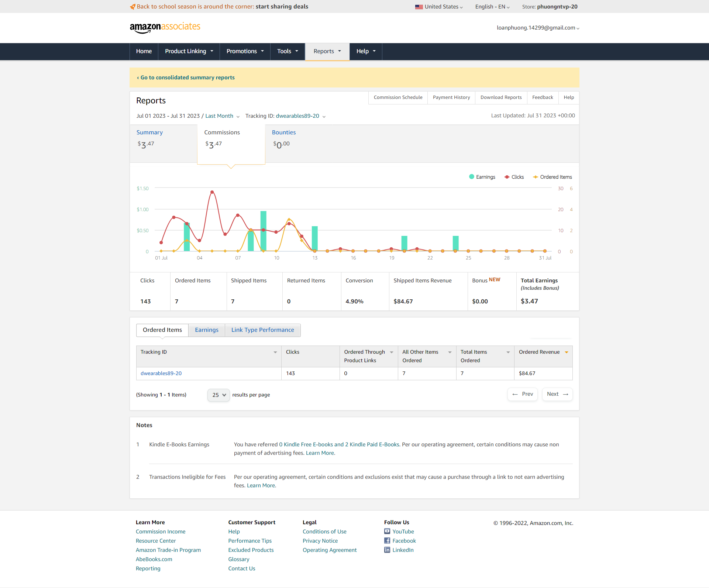
Task: Open Conditions of Use footer link
Action: click(x=324, y=532)
